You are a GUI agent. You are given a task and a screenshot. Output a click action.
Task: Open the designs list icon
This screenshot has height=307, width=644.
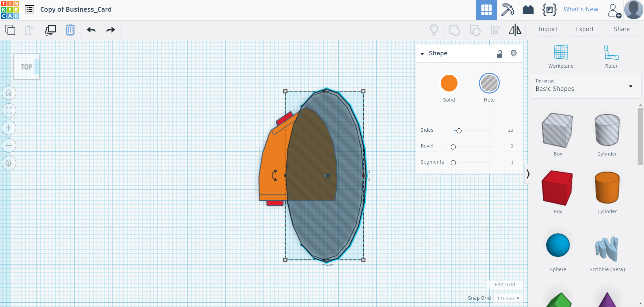(x=30, y=9)
